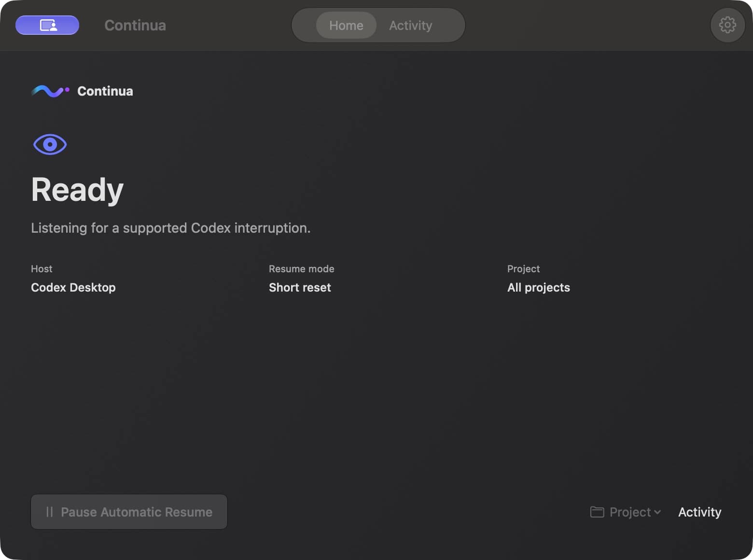Open the Project menu at the bottom
This screenshot has width=753, height=560.
click(626, 512)
